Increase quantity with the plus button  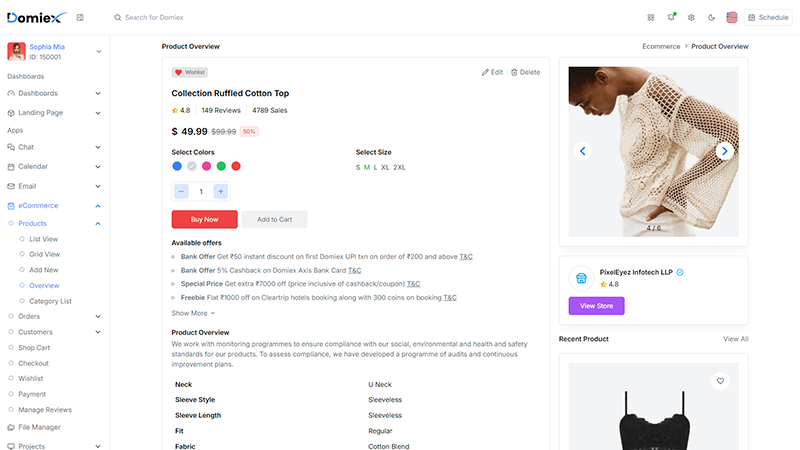[220, 191]
